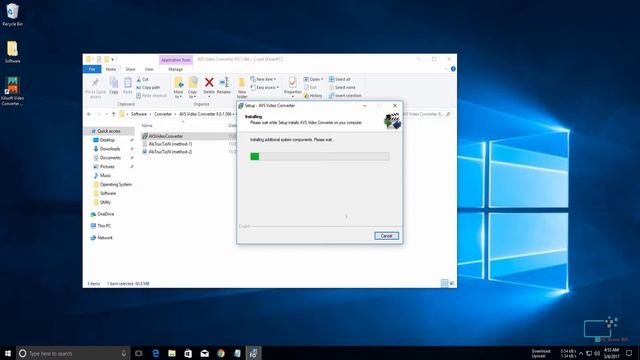Click Software in the address breadcrumb
Screen dimensions: 640x360
click(x=139, y=114)
